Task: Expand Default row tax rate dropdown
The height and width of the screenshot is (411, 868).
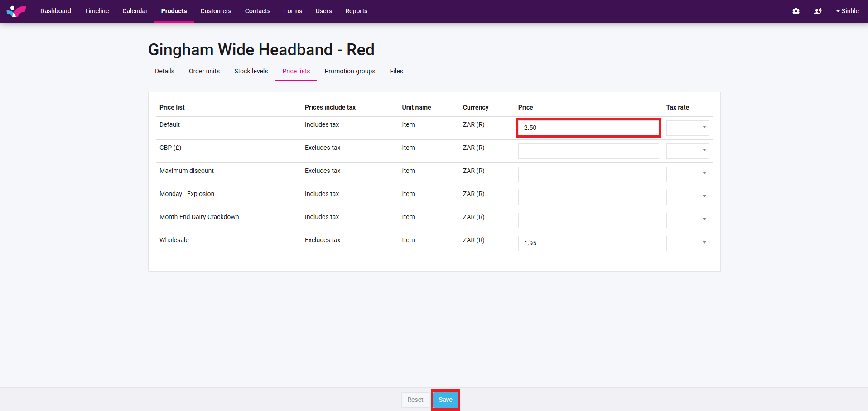Action: [x=687, y=128]
